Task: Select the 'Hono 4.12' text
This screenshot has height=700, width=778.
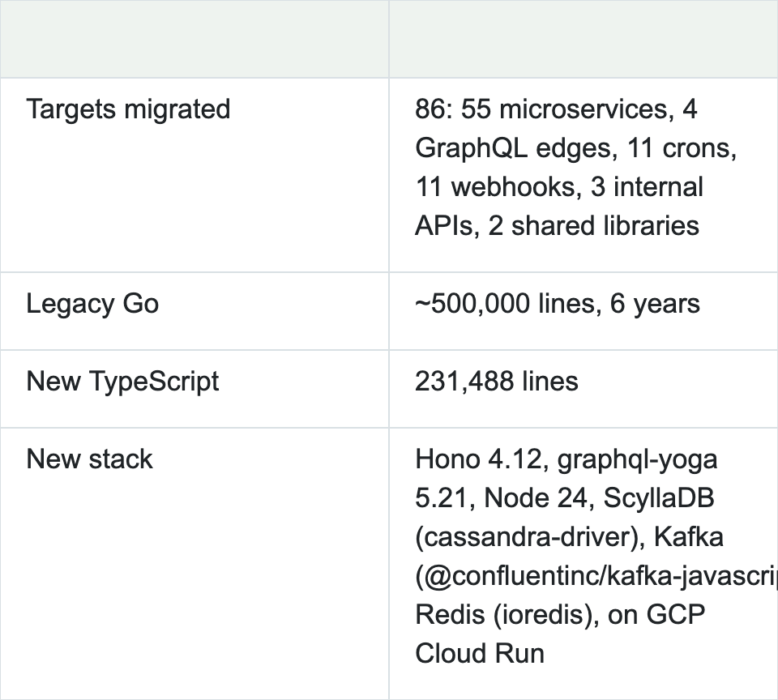Action: [478, 459]
